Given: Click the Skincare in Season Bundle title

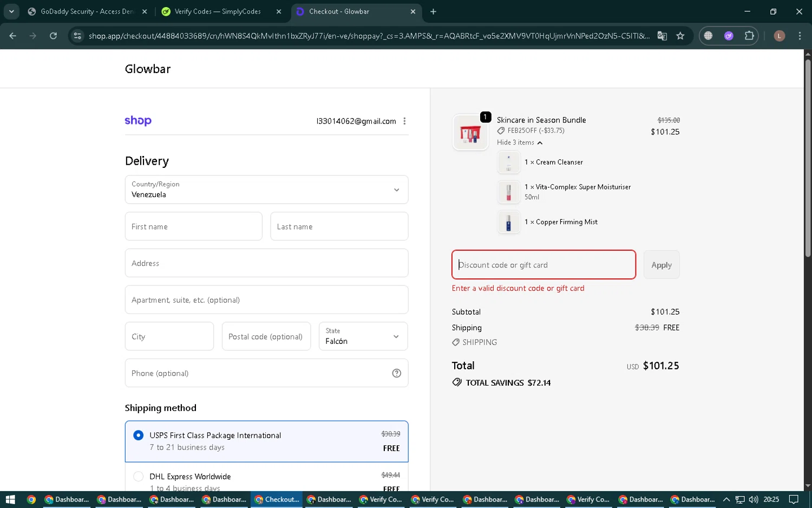Looking at the screenshot, I should (541, 120).
